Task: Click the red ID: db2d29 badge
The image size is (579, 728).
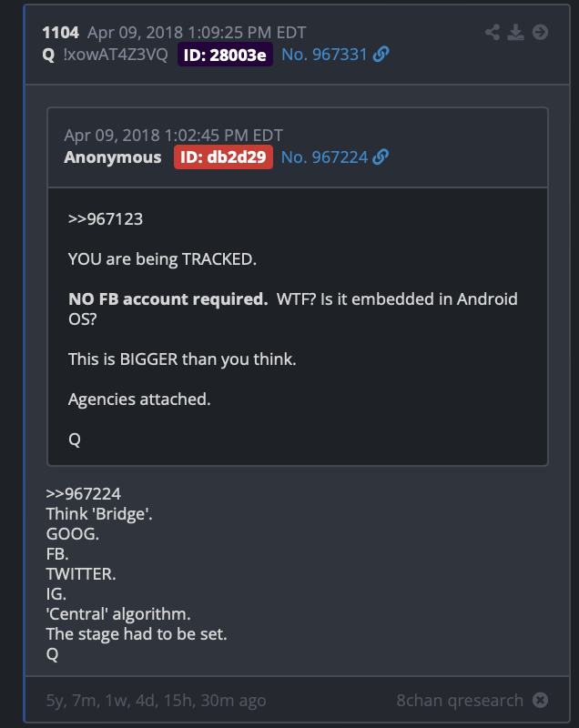Action: click(223, 157)
